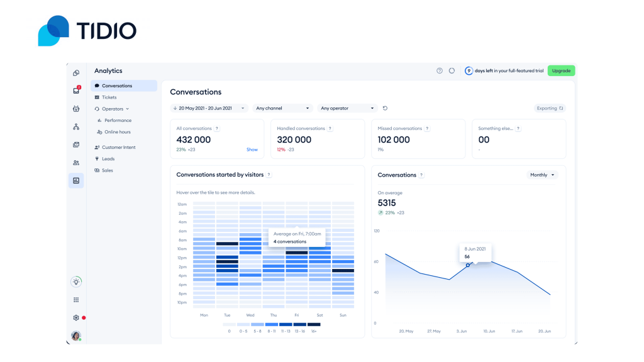
Task: Click the green Upgrade button
Action: point(561,71)
